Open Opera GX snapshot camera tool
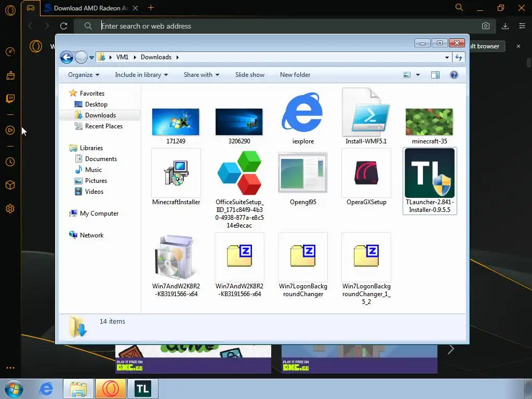Screen dimensions: 532x399 click(x=486, y=26)
